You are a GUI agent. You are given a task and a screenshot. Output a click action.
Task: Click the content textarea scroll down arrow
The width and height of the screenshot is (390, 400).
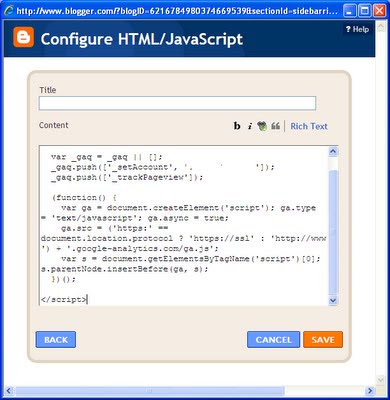pyautogui.click(x=333, y=300)
